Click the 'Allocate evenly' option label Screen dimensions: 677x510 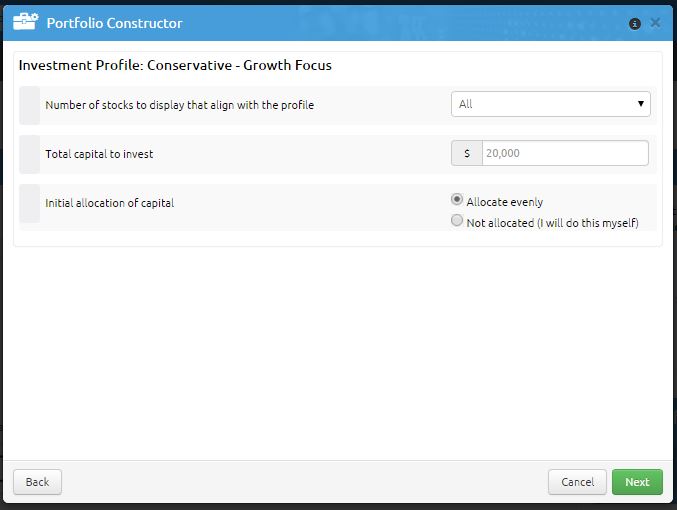tap(504, 202)
